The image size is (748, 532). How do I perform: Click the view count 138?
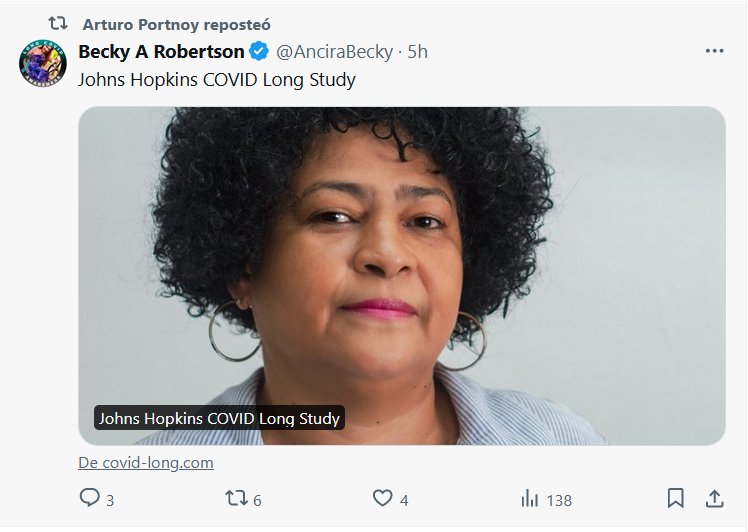click(x=559, y=500)
